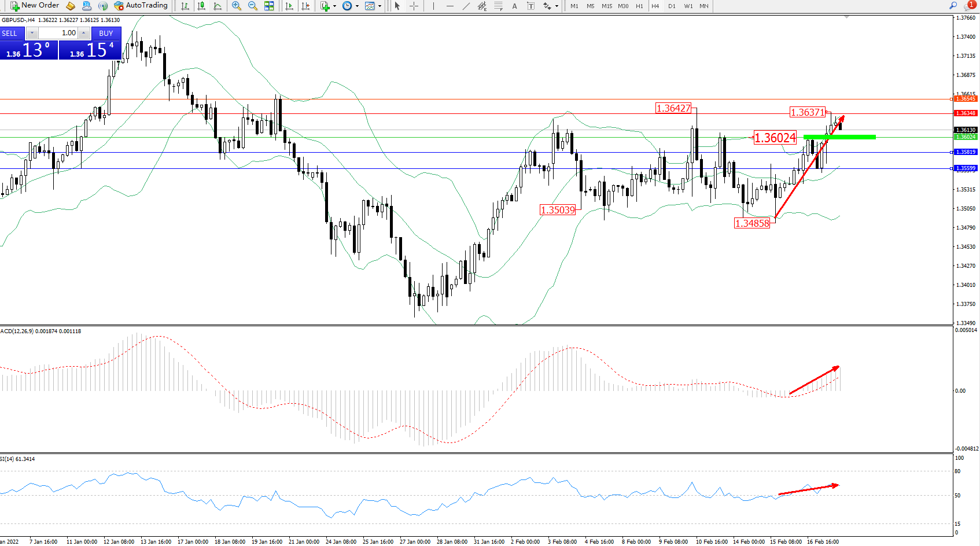Click the lot volume input field
Viewport: 980px width, 546px height.
[x=58, y=33]
